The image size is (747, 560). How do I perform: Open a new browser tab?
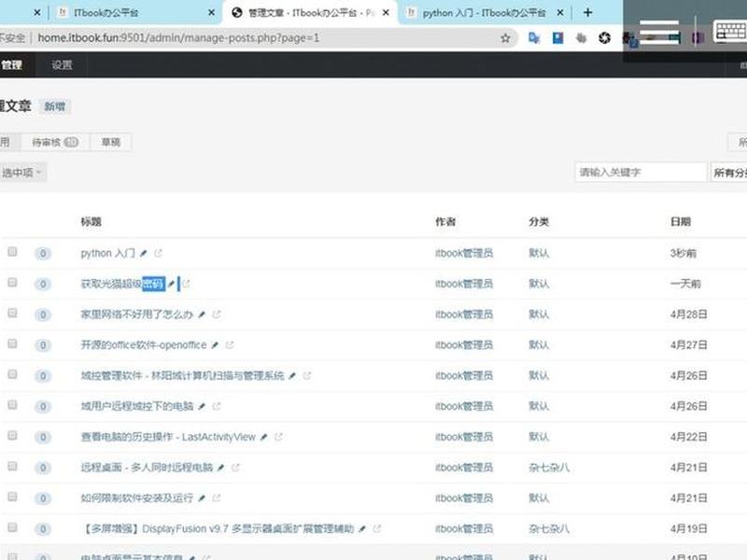(588, 13)
